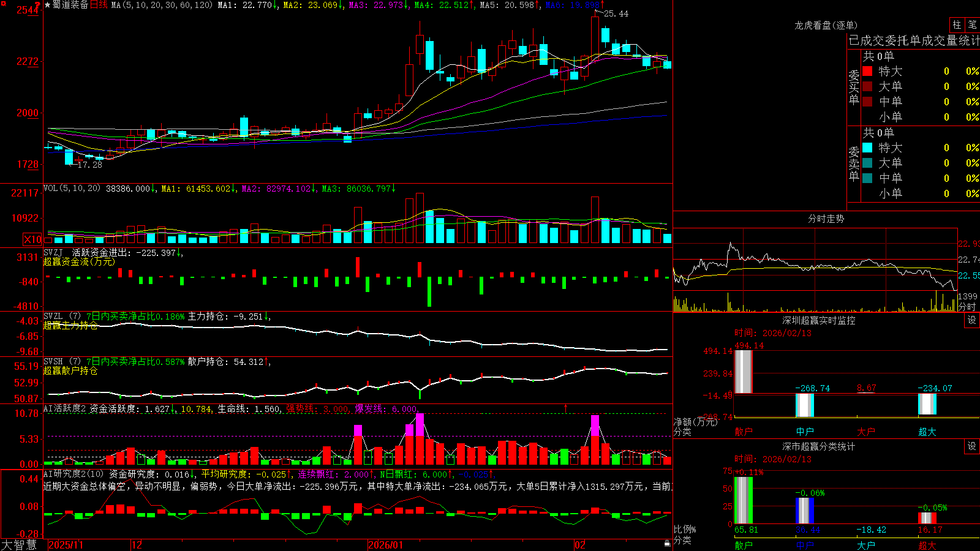Click 小单 row under 委卖单

point(921,193)
